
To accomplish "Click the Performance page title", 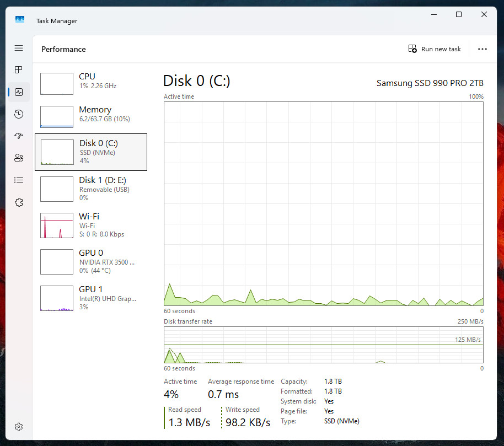I will coord(63,49).
